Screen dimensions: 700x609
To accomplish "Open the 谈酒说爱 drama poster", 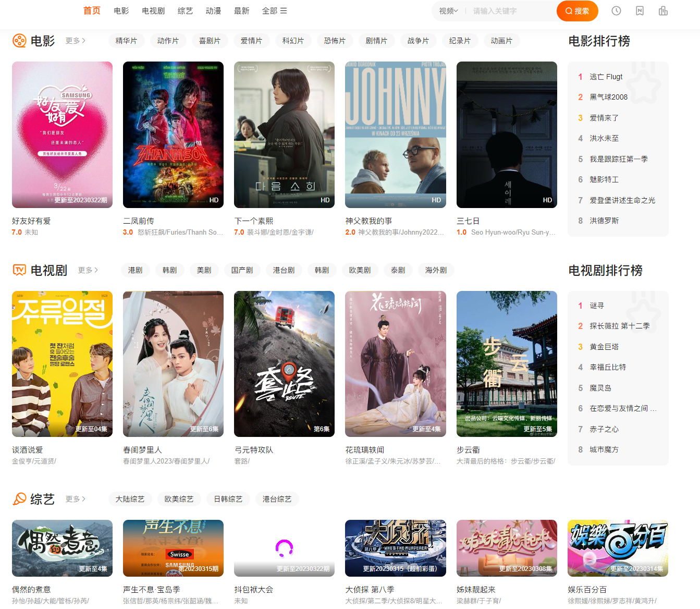I will (x=62, y=364).
